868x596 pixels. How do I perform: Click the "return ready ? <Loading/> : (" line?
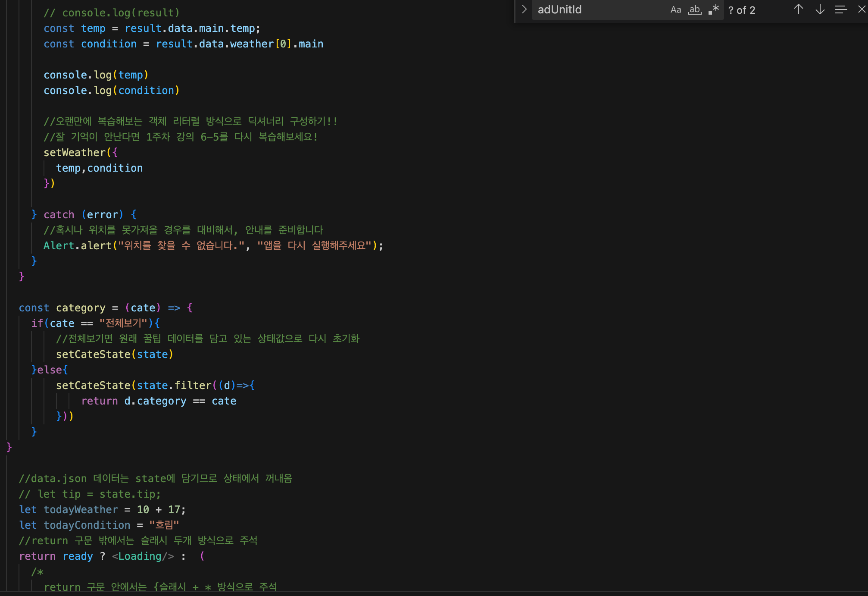112,556
